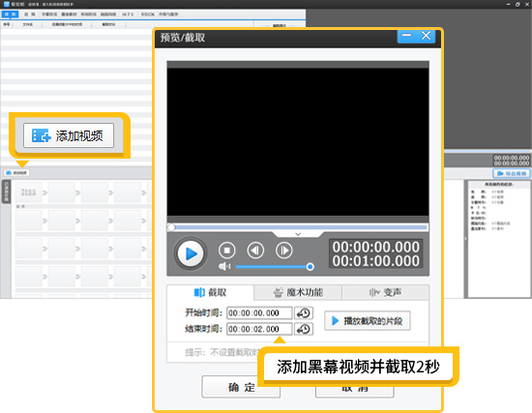Click the dialog timecode 00:01:00.000 display
This screenshot has height=413, width=532.
(x=376, y=261)
